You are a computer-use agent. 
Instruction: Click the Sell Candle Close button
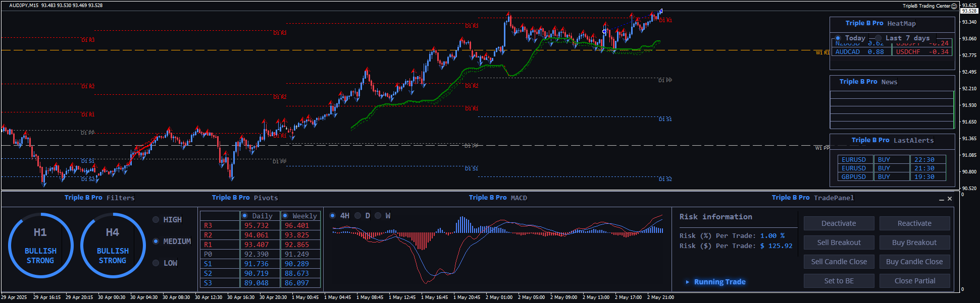point(839,262)
